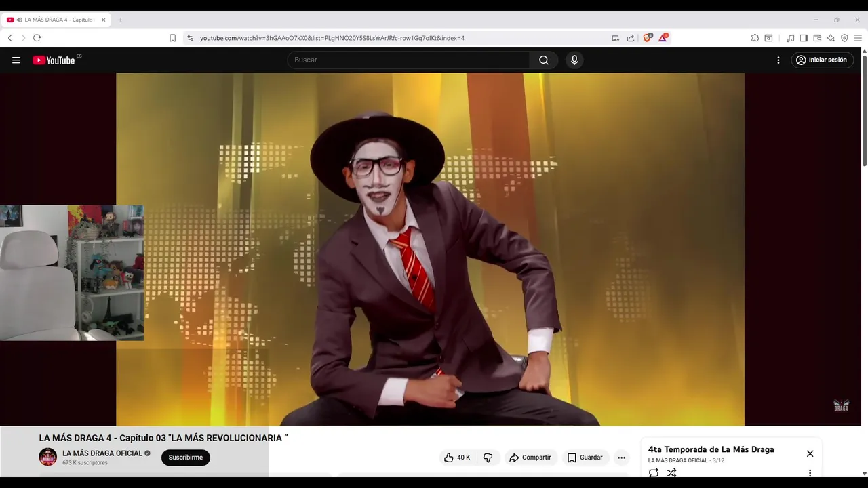The image size is (868, 488).
Task: Go to the YouTube home logo
Action: 54,60
